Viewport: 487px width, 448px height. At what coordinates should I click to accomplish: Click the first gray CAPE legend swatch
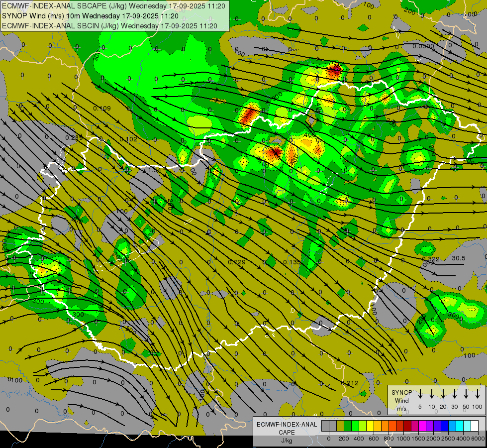(x=325, y=426)
